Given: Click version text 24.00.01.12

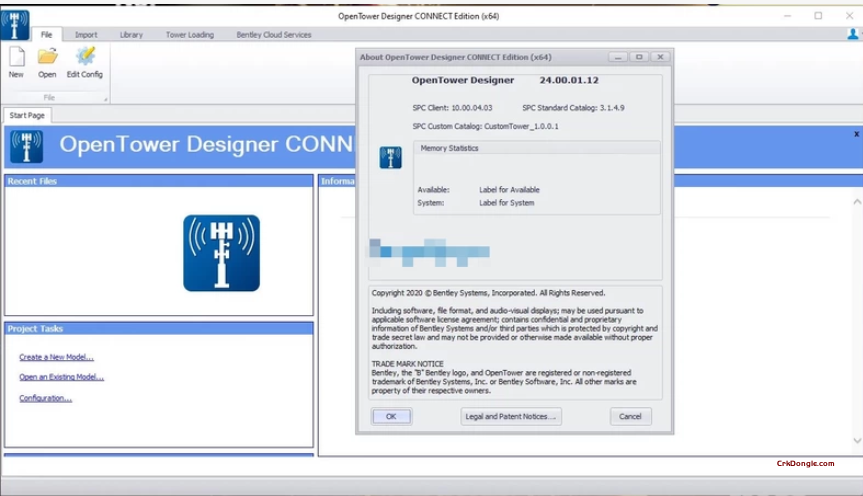Looking at the screenshot, I should (569, 80).
